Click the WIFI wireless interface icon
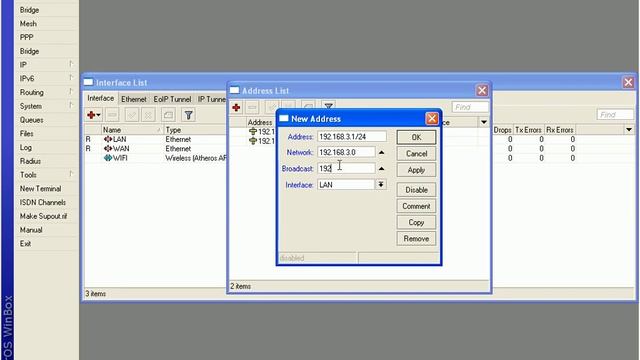640x360 pixels. (108, 158)
